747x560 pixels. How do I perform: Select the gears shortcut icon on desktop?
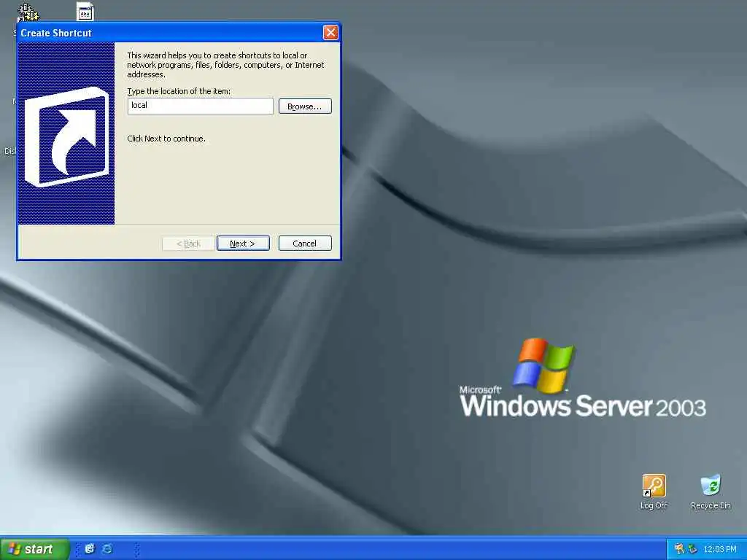(28, 12)
